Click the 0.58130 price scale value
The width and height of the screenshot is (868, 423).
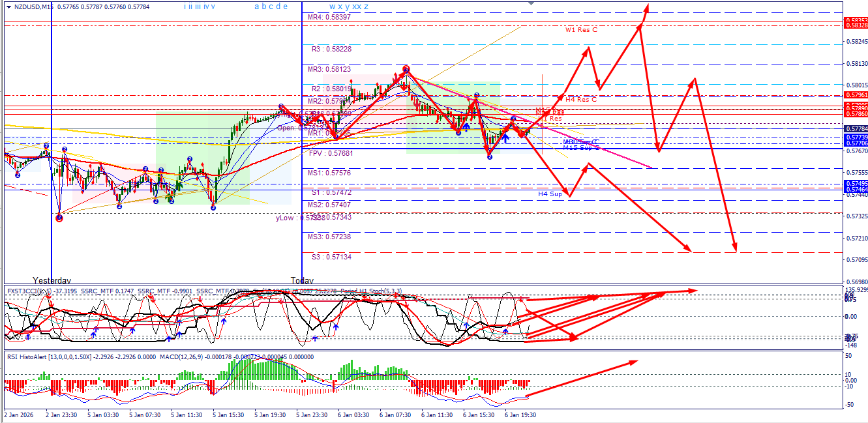[856, 64]
